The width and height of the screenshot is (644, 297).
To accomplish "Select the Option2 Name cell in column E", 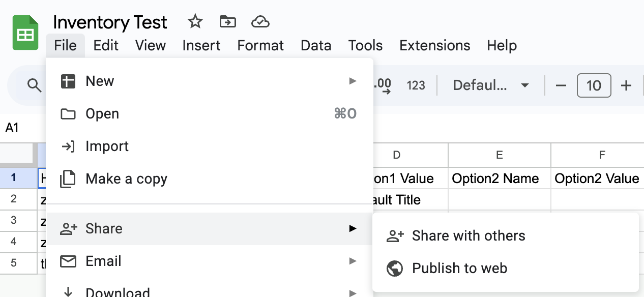I will [499, 179].
